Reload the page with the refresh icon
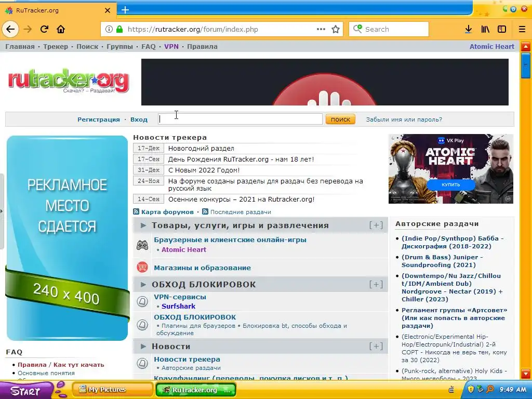Viewport: 532px width, 399px height. click(45, 29)
